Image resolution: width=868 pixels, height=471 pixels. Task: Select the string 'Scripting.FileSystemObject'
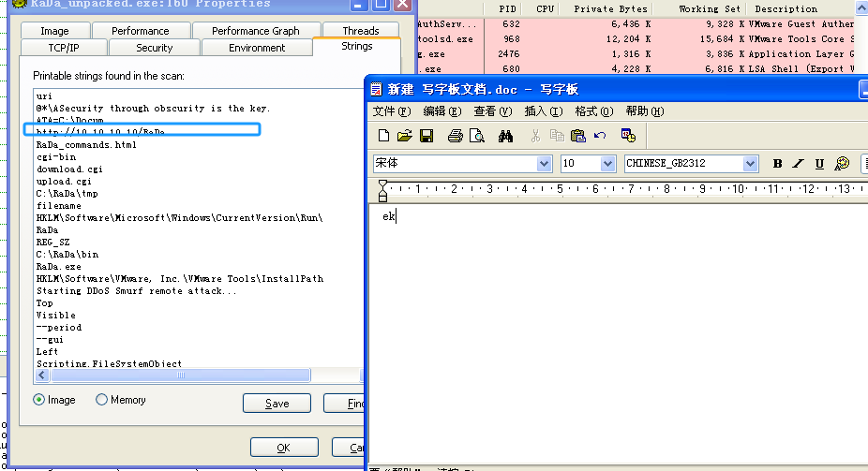(x=109, y=363)
